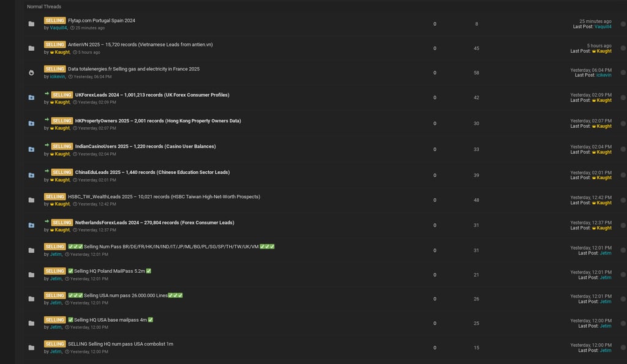Click the folder icon beside the Flytap.com thread
Viewport: 627px width, 364px height.
[31, 24]
